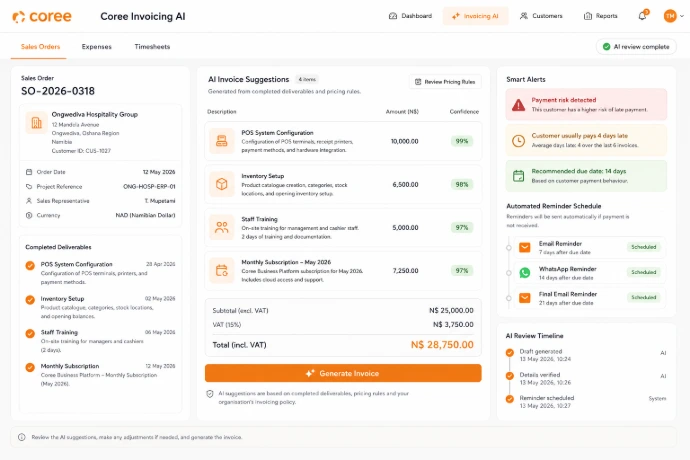Viewport: 690px width, 460px height.
Task: Click project reference ONG-HOSP-ERP-01
Action: point(149,187)
